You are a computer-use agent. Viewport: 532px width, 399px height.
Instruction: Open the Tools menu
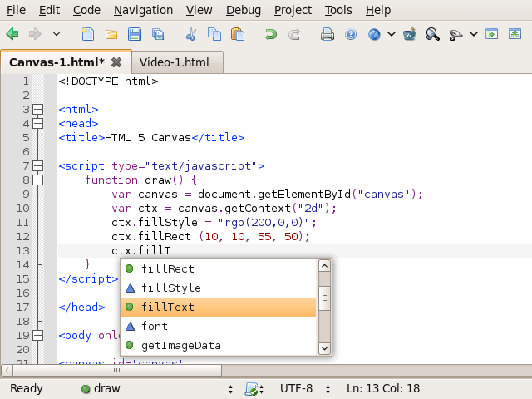coord(338,10)
